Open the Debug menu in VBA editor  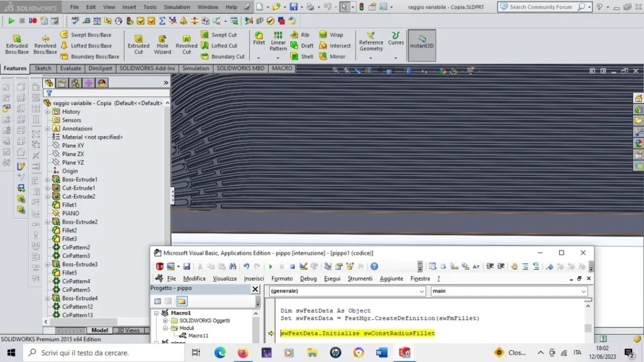click(x=309, y=278)
